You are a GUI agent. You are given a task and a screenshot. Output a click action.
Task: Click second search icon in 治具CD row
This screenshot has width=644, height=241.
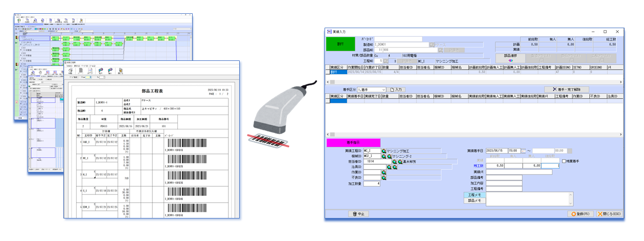point(395,167)
